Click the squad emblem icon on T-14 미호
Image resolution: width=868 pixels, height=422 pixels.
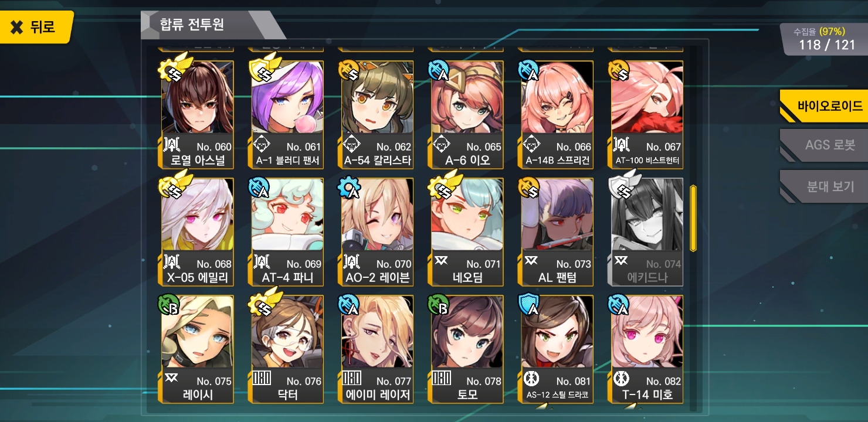[x=621, y=378]
